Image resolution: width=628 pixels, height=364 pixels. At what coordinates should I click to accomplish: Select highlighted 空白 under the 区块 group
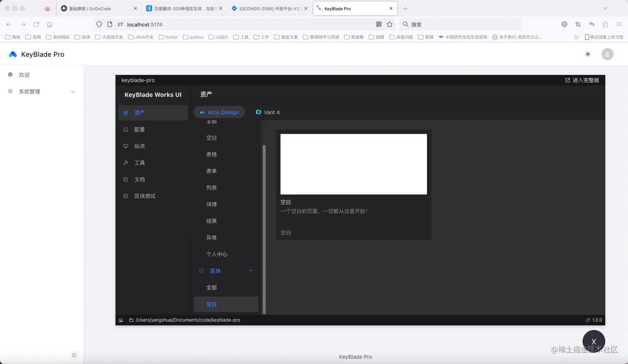point(226,304)
